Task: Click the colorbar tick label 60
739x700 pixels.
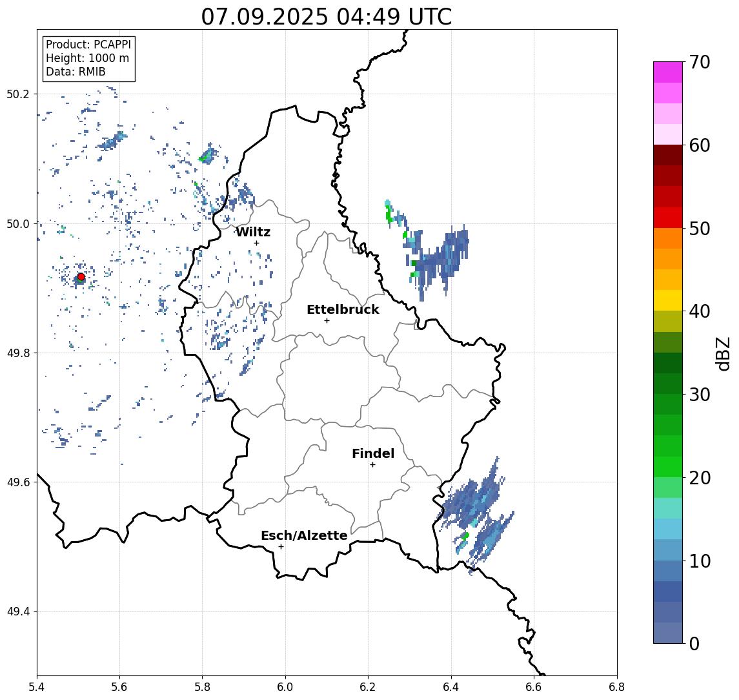Action: click(700, 146)
